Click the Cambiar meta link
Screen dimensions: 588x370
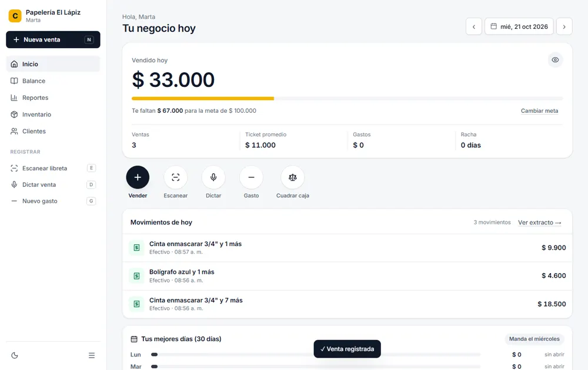(x=539, y=111)
